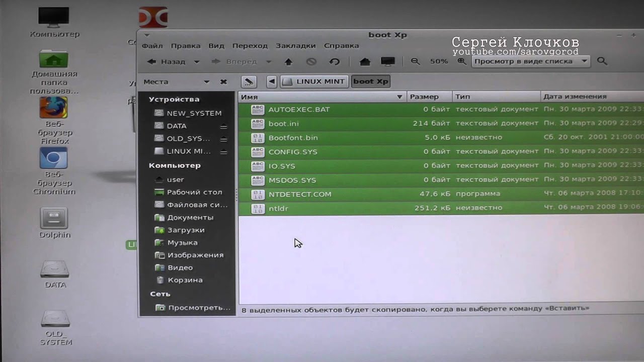Open Файловая система in sidebar
644x362 pixels.
click(190, 205)
